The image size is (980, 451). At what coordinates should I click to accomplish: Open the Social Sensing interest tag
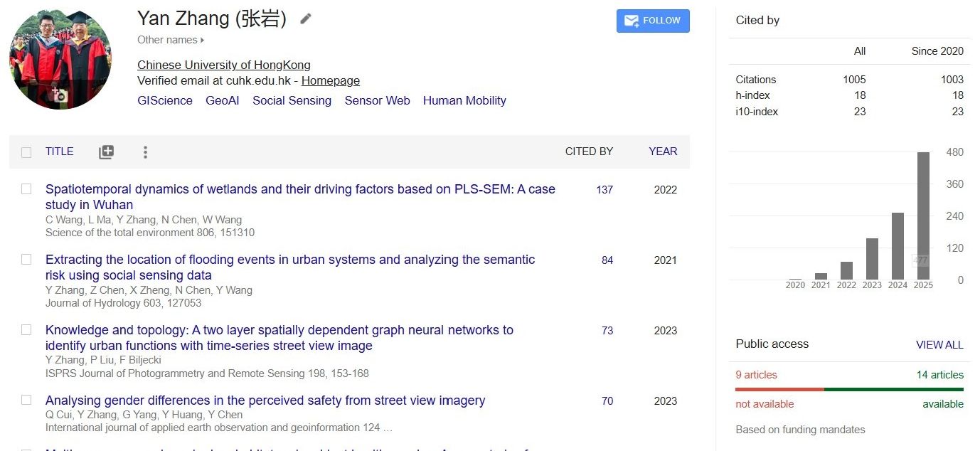tap(292, 101)
